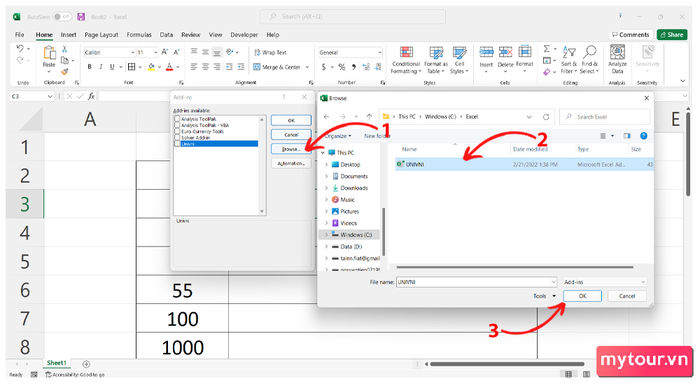Click the File name input field
Image resolution: width=700 pixels, height=386 pixels.
(476, 282)
